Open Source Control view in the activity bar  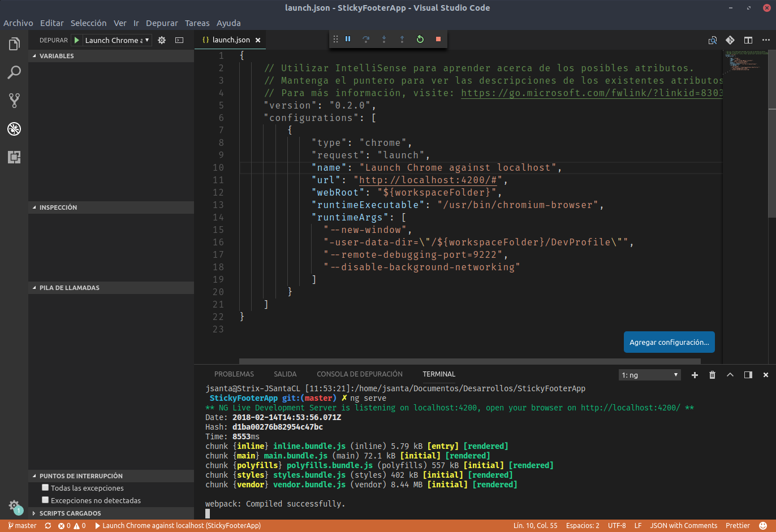click(14, 101)
